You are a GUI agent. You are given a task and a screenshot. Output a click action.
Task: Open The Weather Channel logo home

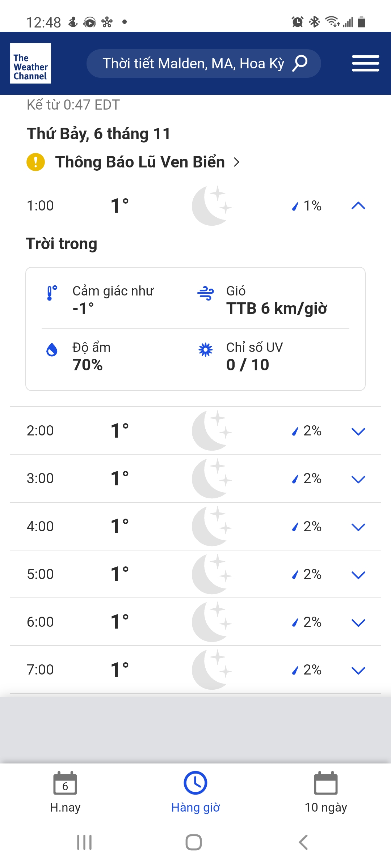[x=30, y=63]
